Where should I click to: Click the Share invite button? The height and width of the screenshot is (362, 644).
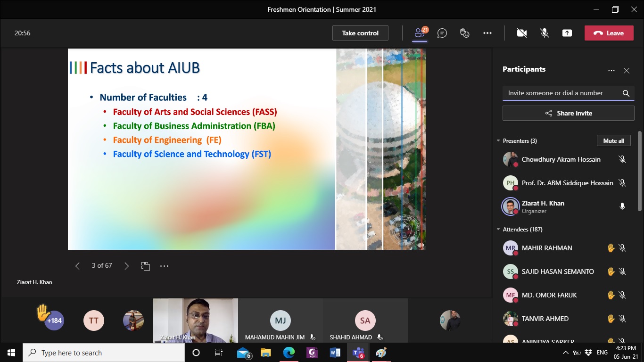coord(568,113)
